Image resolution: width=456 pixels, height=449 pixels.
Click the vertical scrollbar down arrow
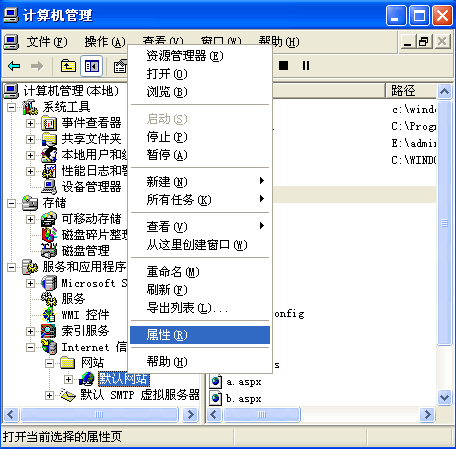(x=445, y=397)
